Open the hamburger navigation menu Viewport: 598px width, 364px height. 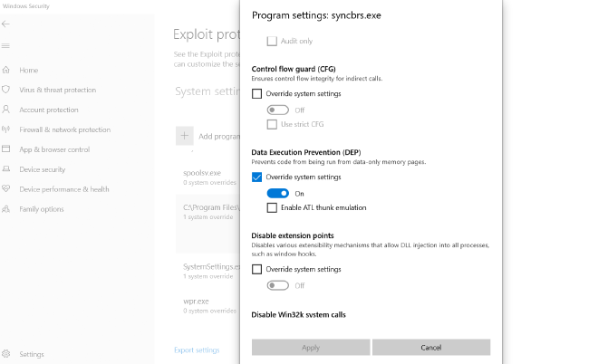pyautogui.click(x=7, y=45)
